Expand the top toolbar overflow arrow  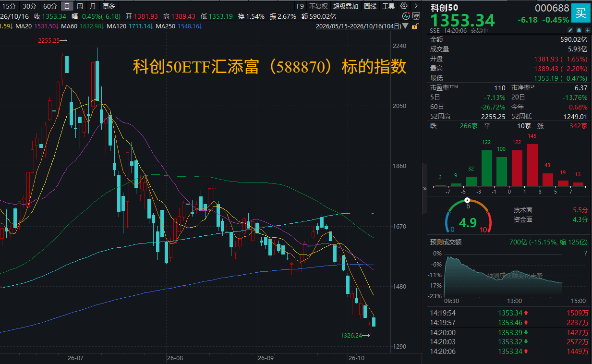(x=415, y=6)
